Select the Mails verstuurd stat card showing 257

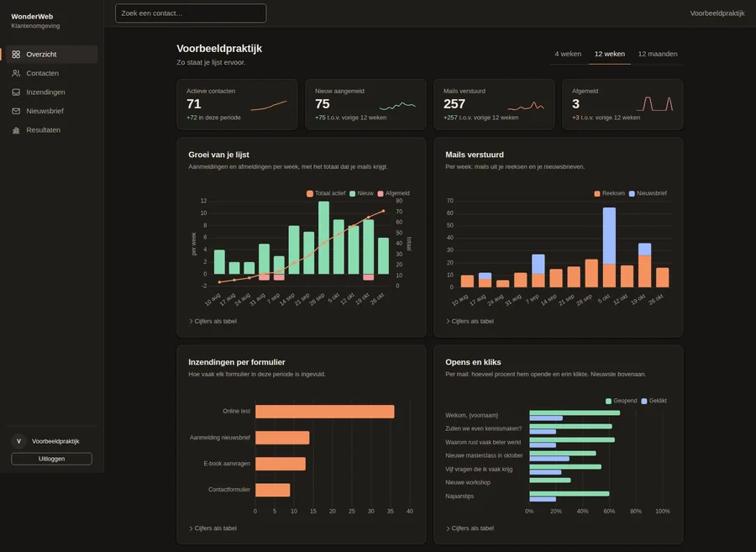(494, 105)
